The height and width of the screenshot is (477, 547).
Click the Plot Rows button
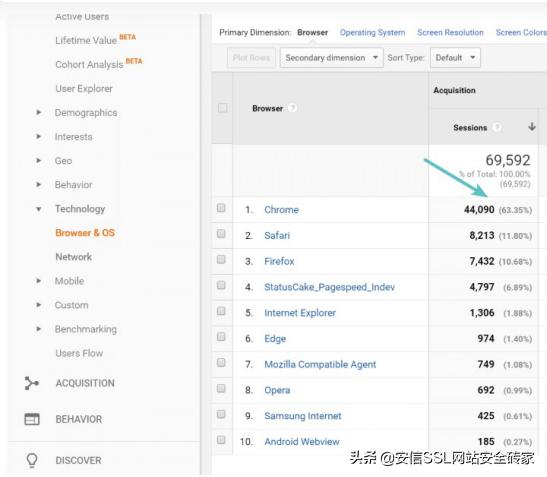pos(251,58)
